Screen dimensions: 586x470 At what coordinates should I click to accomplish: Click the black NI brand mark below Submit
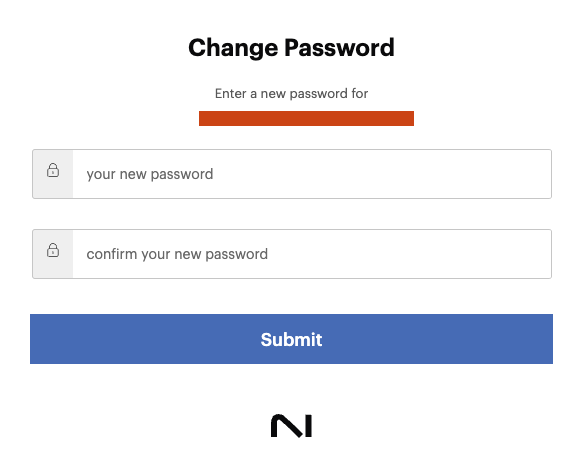[x=291, y=426]
